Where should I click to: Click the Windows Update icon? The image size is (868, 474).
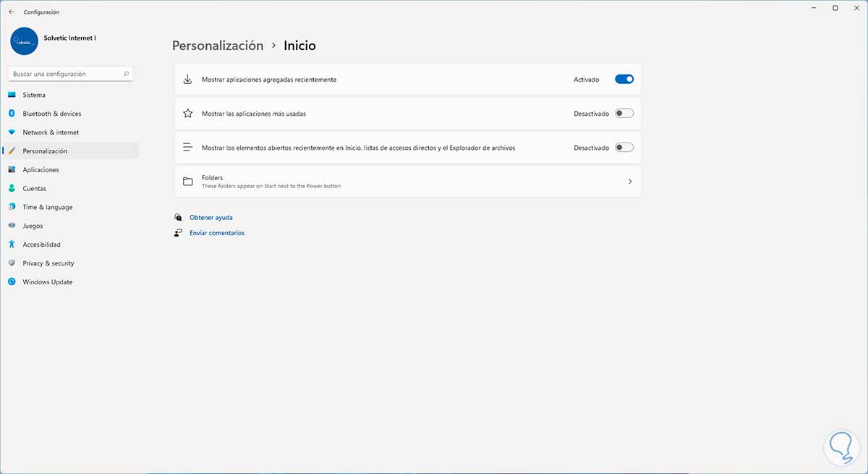pos(12,282)
